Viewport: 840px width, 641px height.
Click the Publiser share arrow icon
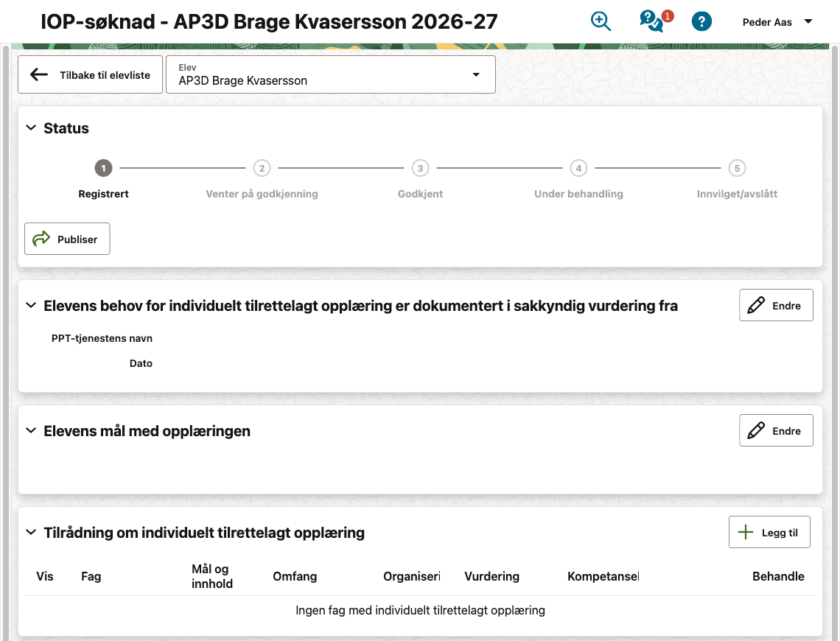point(41,239)
